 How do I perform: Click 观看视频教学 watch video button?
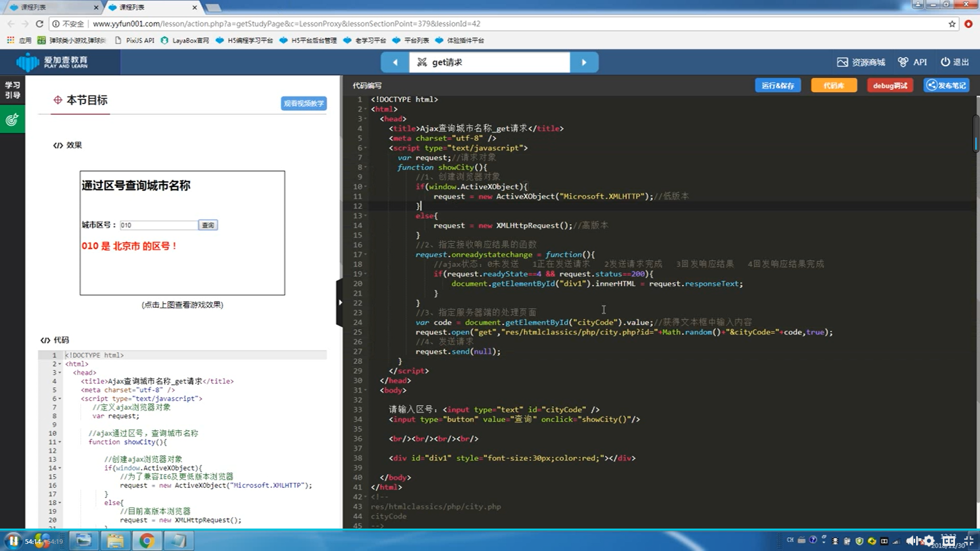[x=304, y=104]
